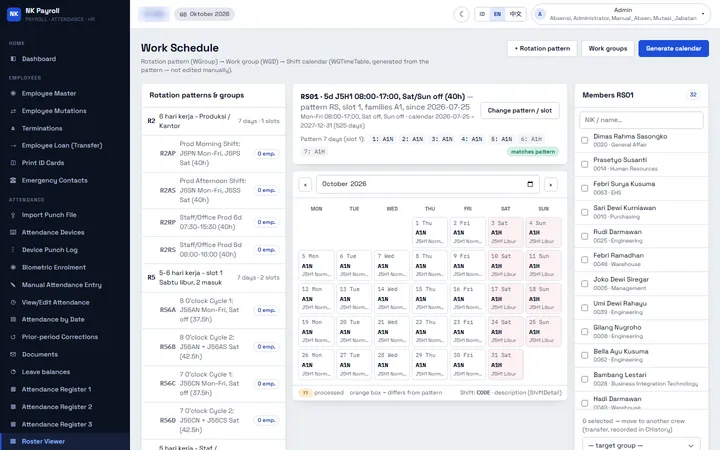Viewport: 720px width, 450px height.
Task: Check Rudi Darmawan checkbox
Action: click(585, 236)
